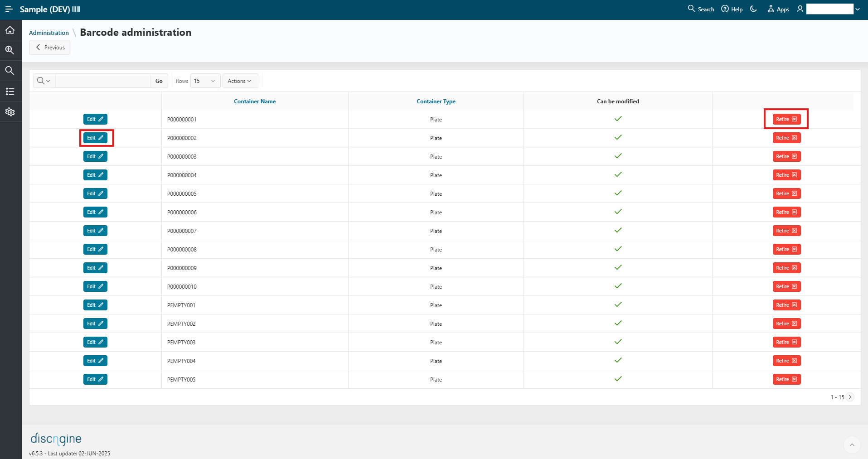Open the search column selector dropdown

(x=44, y=81)
